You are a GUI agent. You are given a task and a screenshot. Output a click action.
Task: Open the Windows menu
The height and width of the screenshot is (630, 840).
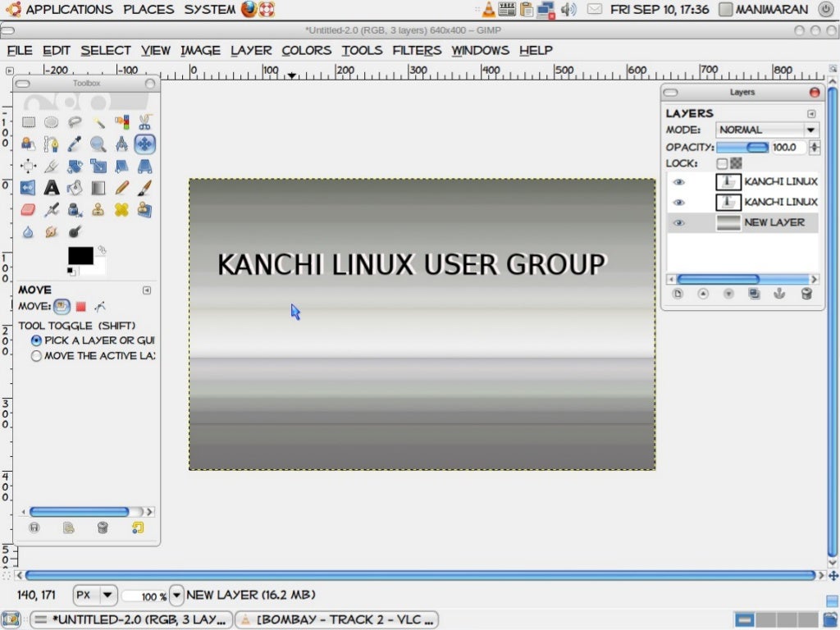480,50
